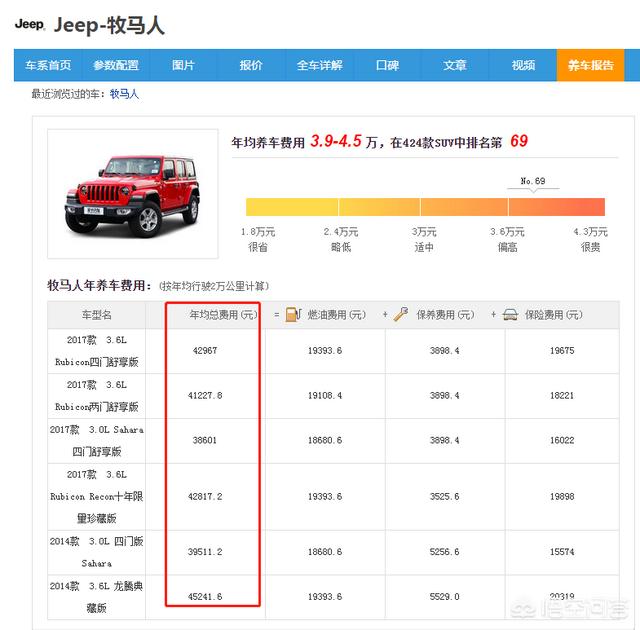Click the car insurance icon
Viewport: 640px width, 630px height.
tap(510, 314)
